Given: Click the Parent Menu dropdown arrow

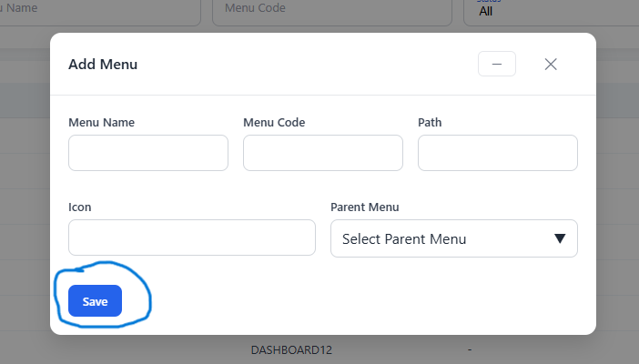Looking at the screenshot, I should coord(560,238).
